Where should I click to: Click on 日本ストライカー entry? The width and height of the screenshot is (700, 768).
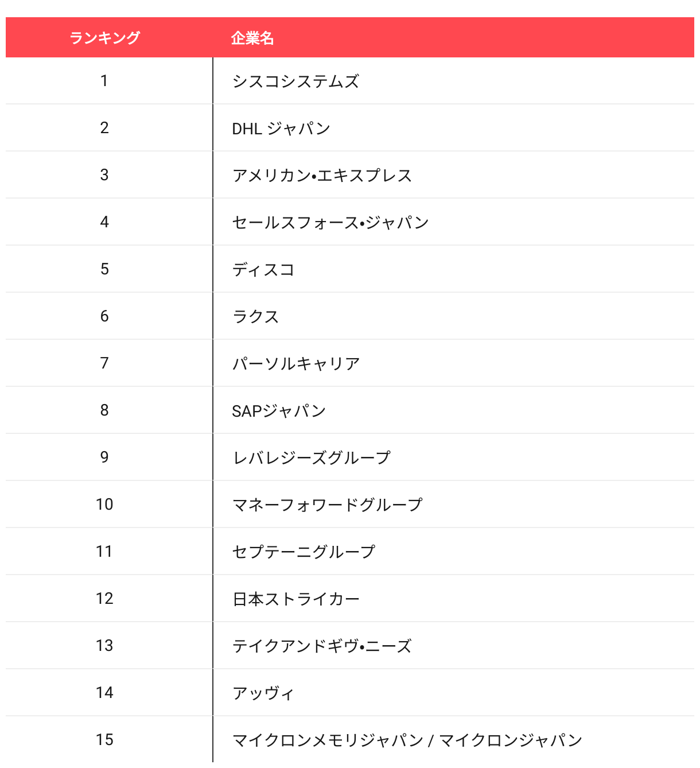click(x=296, y=599)
